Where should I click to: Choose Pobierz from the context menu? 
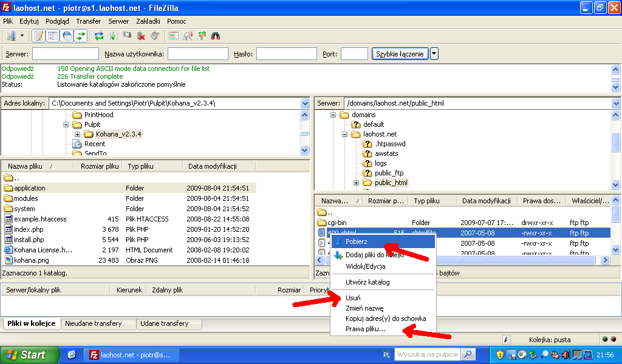383,241
